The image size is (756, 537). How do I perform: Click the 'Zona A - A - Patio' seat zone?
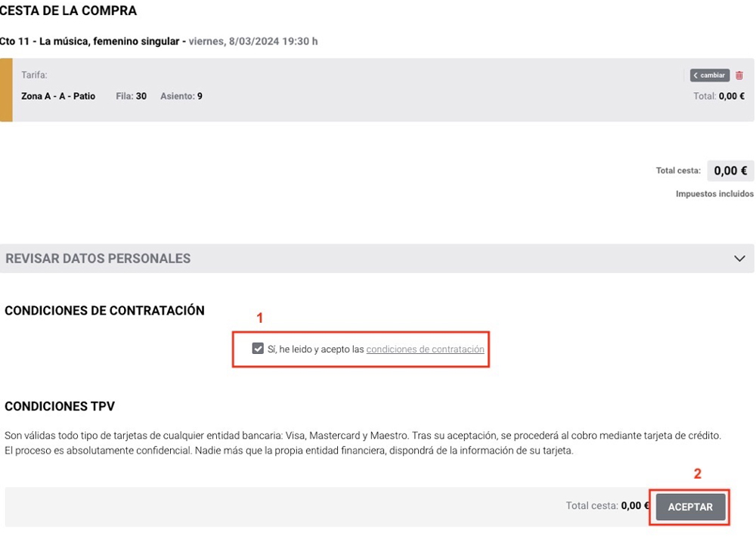point(58,96)
